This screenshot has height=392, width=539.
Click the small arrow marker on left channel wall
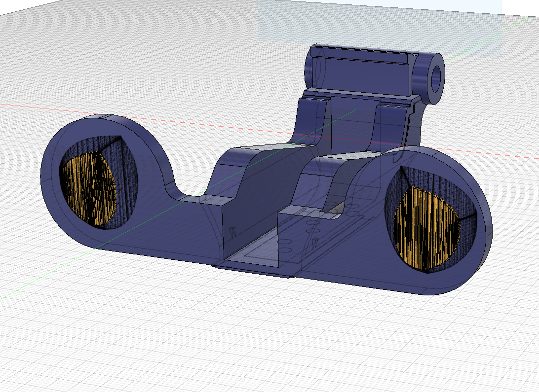233,232
